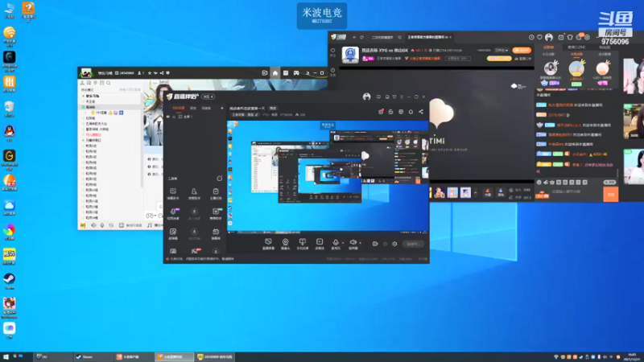This screenshot has height=362, width=644.
Task: Click the list panel icon in the chat client window's header
Action: pyautogui.click(x=286, y=72)
